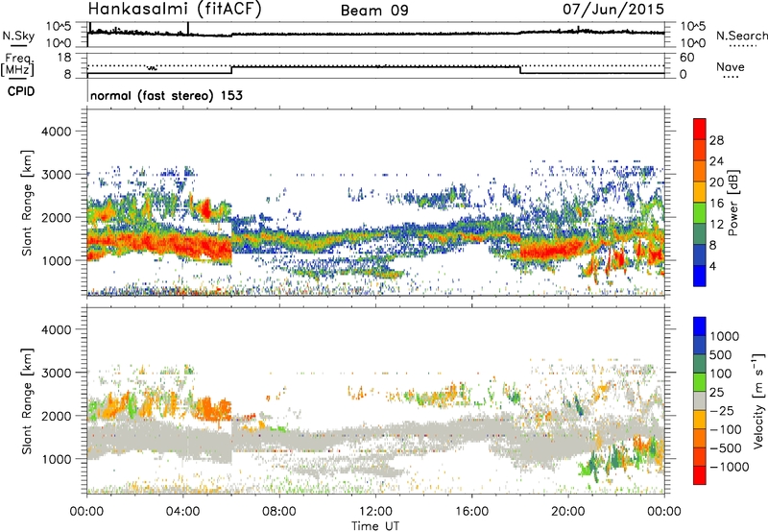Click orange velocity patch near 05:00 at 2000 km

[x=211, y=409]
